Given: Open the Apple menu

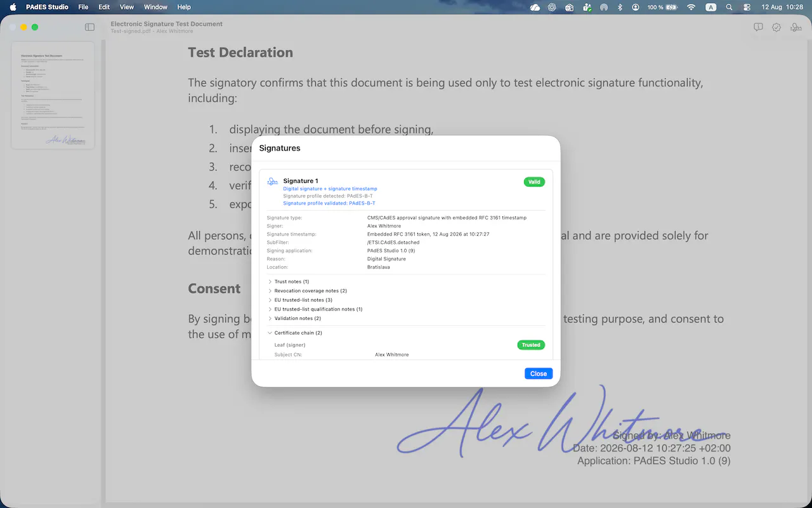Looking at the screenshot, I should (x=13, y=7).
